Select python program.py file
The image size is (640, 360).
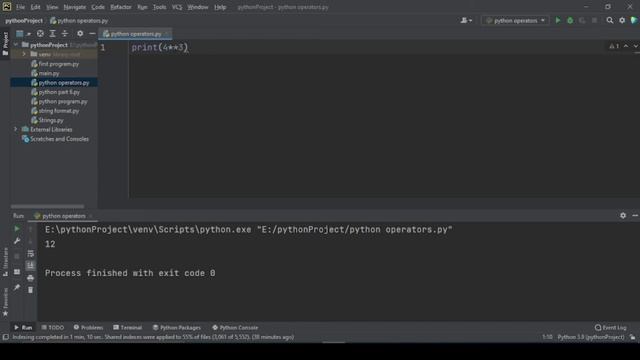[x=59, y=101]
